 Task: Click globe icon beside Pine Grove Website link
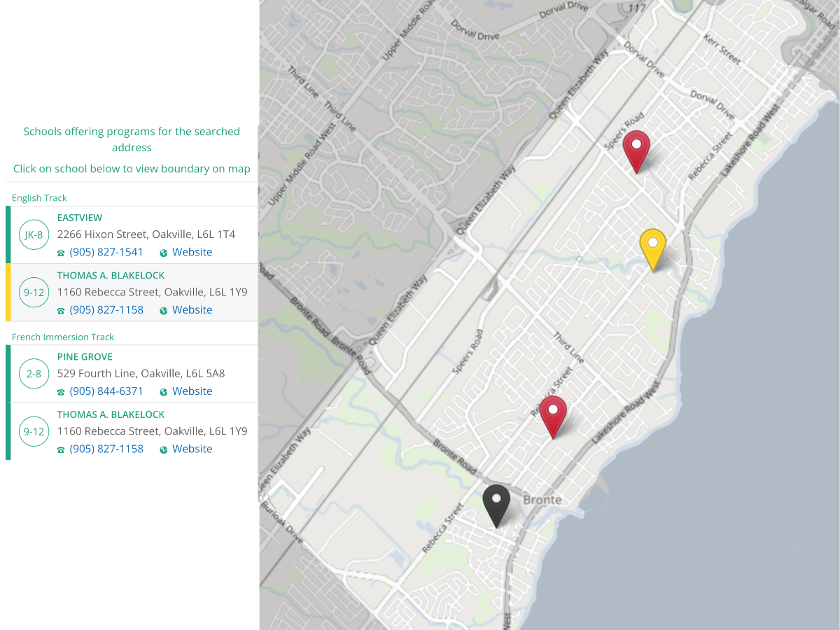tap(164, 392)
